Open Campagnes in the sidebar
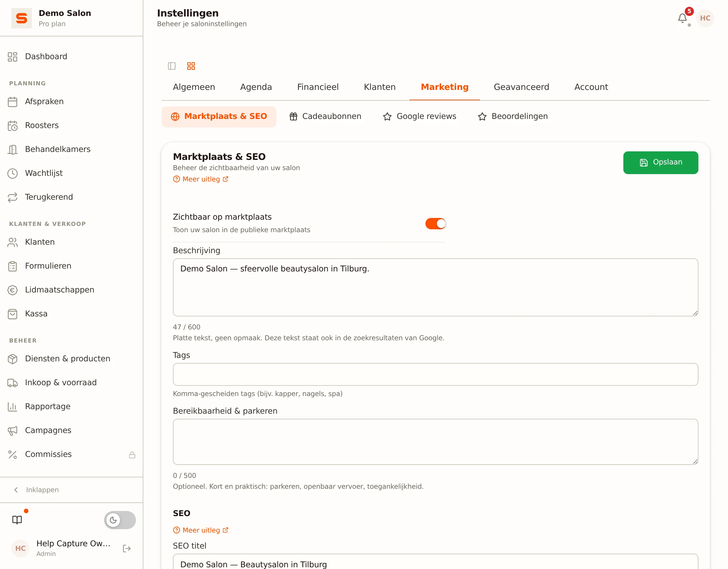Screen dimensions: 728x569 [71, 430]
